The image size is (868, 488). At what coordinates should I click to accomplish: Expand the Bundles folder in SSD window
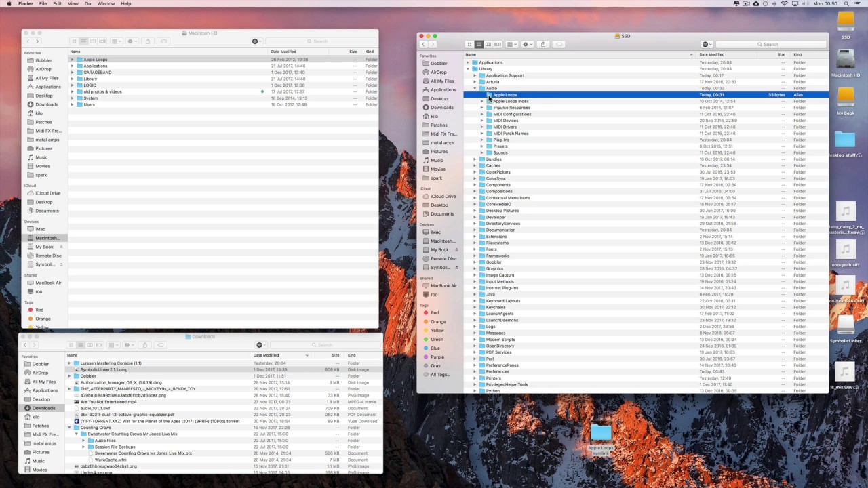pos(475,159)
